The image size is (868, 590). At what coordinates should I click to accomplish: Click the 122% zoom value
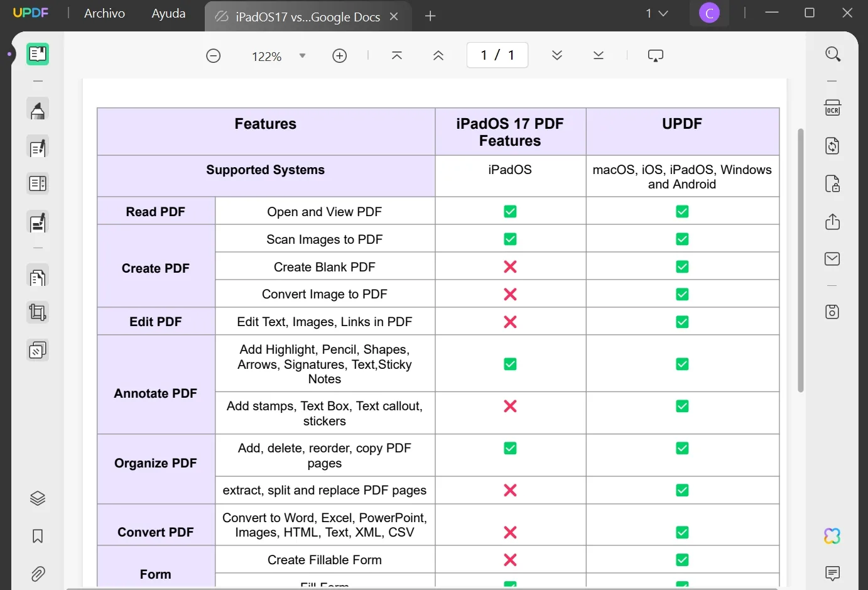[266, 57]
